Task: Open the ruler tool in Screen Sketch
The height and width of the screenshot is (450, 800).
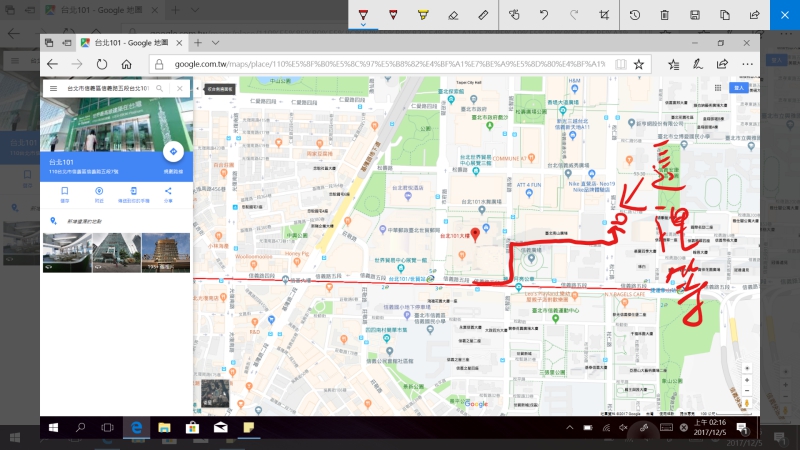Action: [x=483, y=15]
